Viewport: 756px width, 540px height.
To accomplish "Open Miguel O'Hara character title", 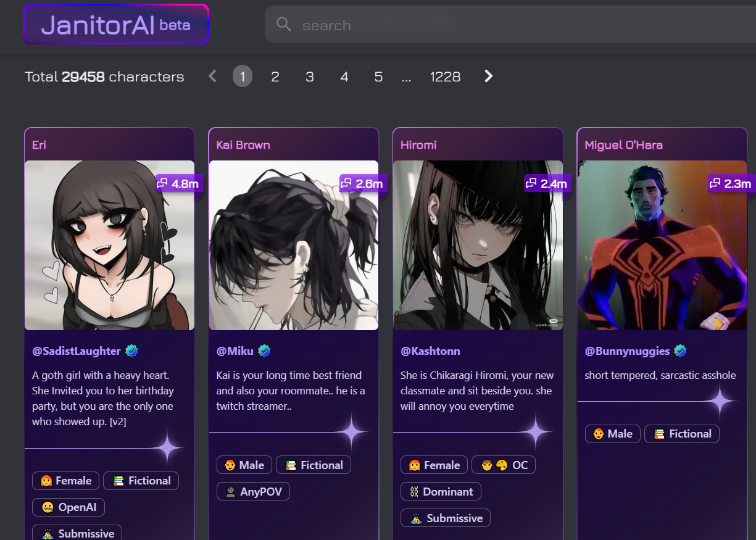I will pos(623,145).
